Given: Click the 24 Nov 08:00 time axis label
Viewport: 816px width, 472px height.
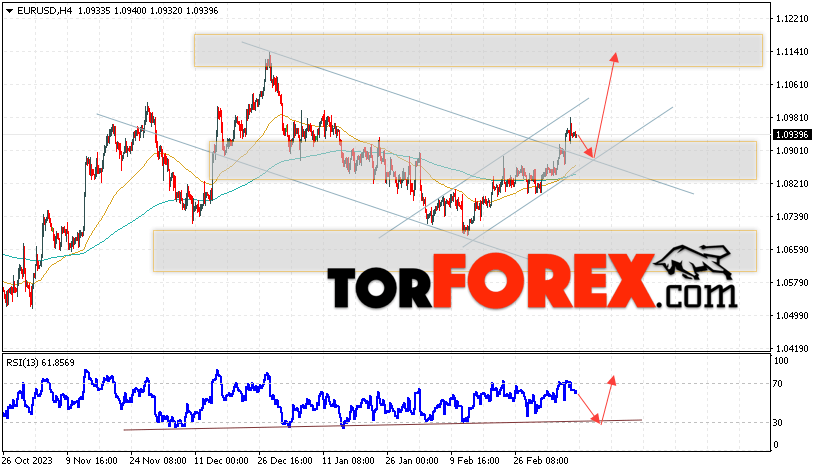Looking at the screenshot, I should [158, 461].
